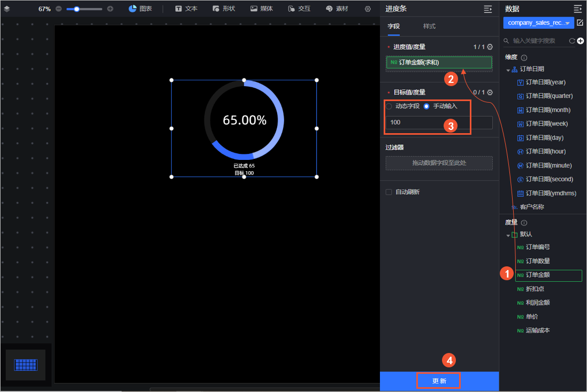Select the 订单金额 measure
587x392 pixels.
[548, 275]
